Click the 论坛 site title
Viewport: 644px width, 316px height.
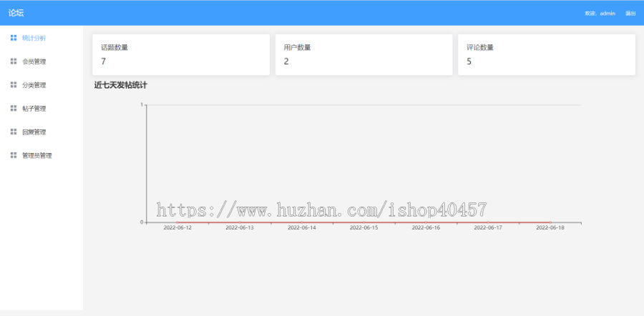[x=16, y=13]
